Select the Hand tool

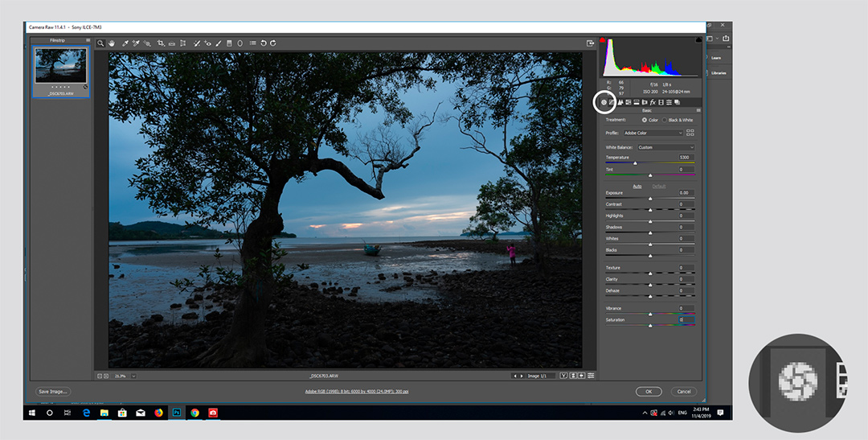113,43
